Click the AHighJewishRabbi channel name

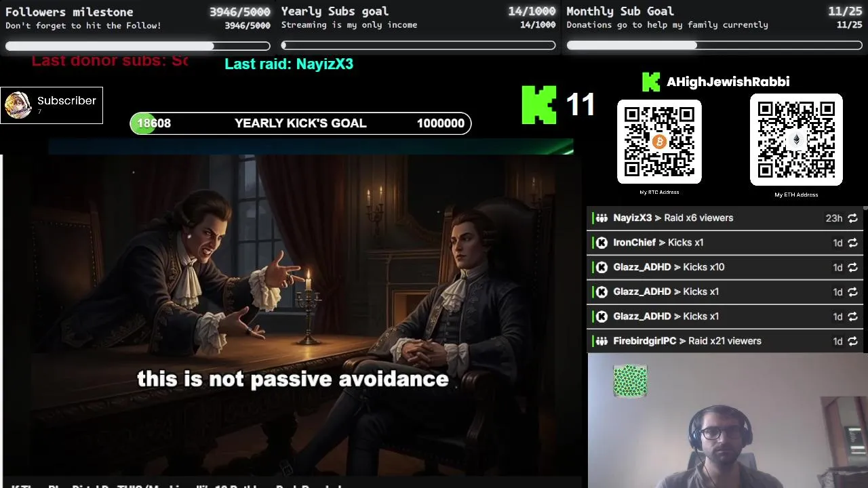(728, 82)
